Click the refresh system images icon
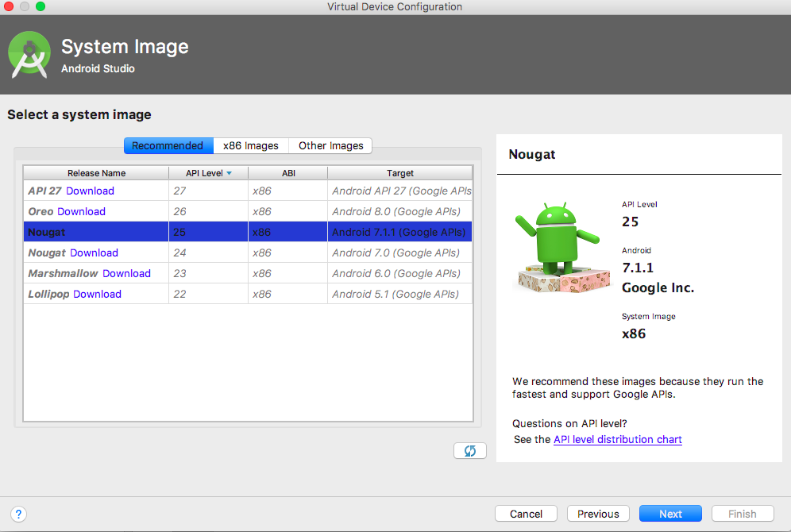 (x=469, y=450)
